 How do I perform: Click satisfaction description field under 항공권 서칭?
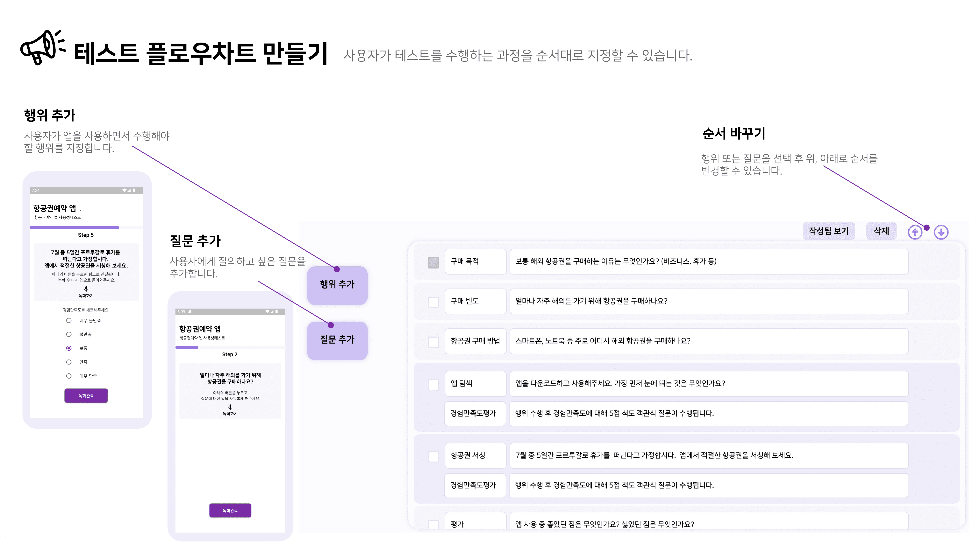coord(709,486)
